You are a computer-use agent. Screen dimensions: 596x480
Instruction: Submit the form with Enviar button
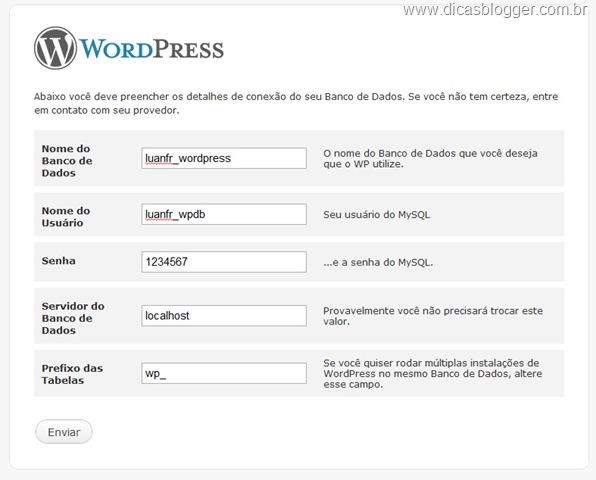pyautogui.click(x=64, y=432)
